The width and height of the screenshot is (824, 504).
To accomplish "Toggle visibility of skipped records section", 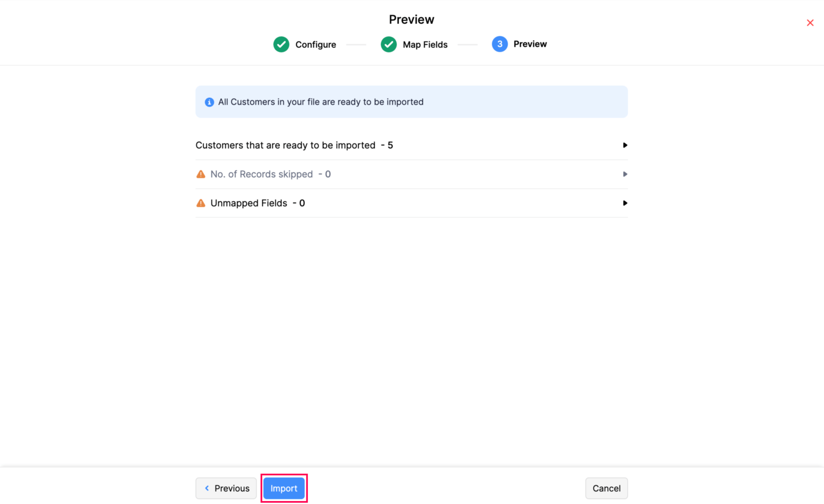I will coord(624,174).
